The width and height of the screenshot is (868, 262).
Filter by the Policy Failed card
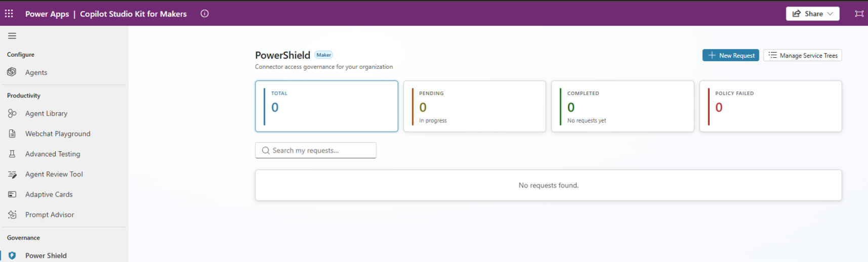pos(770,106)
